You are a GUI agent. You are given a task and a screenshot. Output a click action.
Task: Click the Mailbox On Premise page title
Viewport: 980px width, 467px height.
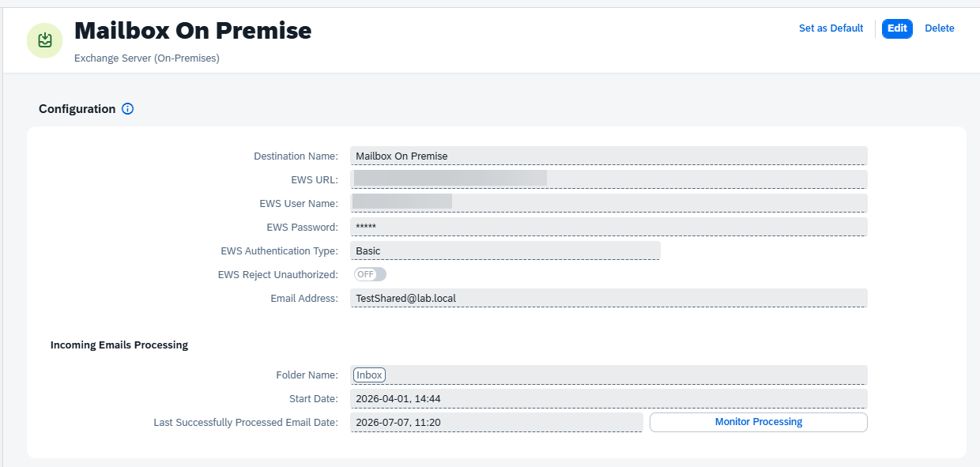[193, 31]
